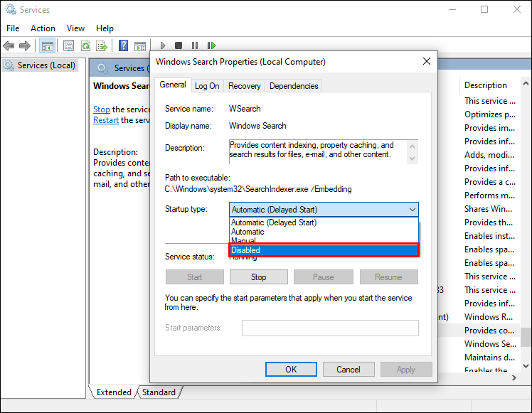The width and height of the screenshot is (532, 413).
Task: Click the greyed Resume button
Action: click(389, 277)
